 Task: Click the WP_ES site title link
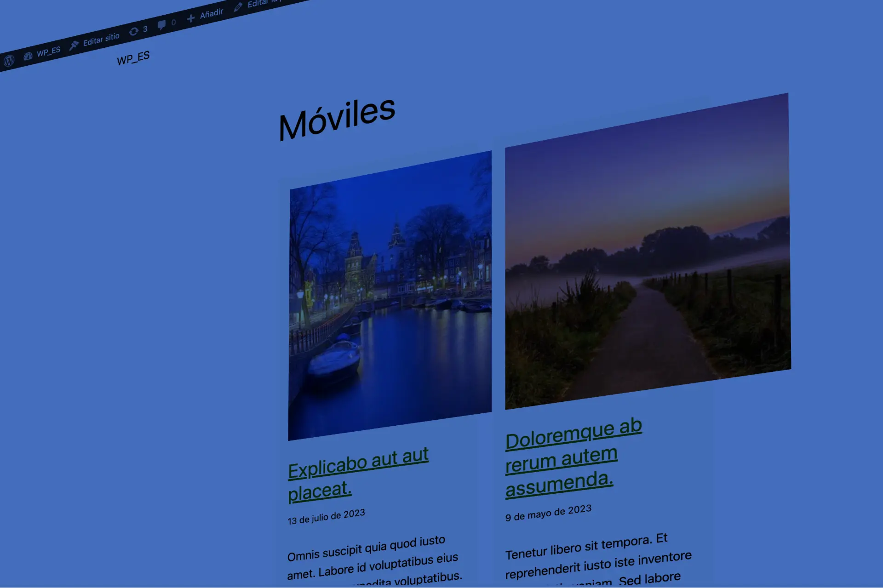coord(133,58)
